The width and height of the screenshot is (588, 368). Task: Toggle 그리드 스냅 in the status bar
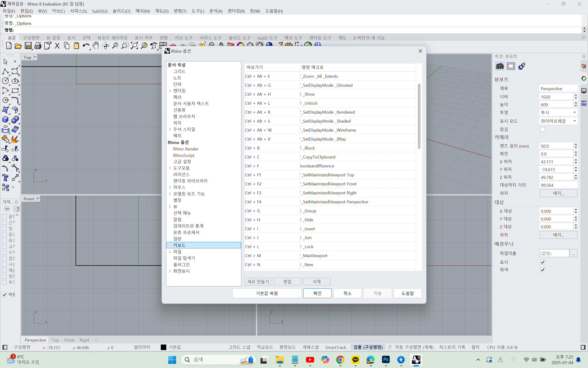click(239, 347)
